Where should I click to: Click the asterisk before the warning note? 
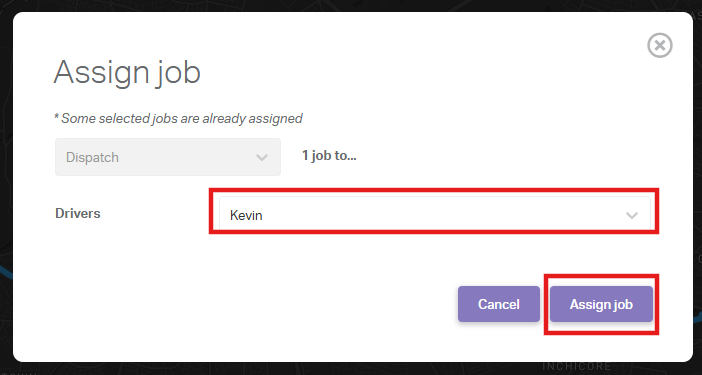(56, 117)
